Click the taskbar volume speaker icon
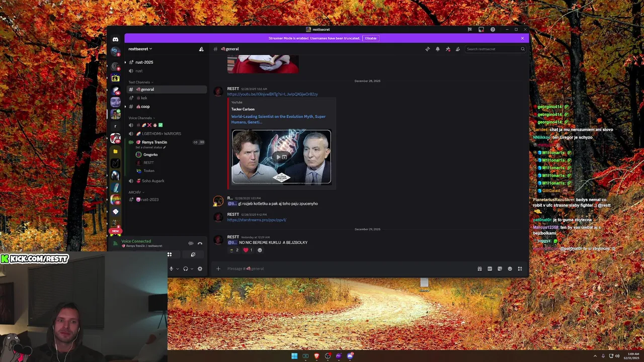This screenshot has height=362, width=644. click(617, 356)
